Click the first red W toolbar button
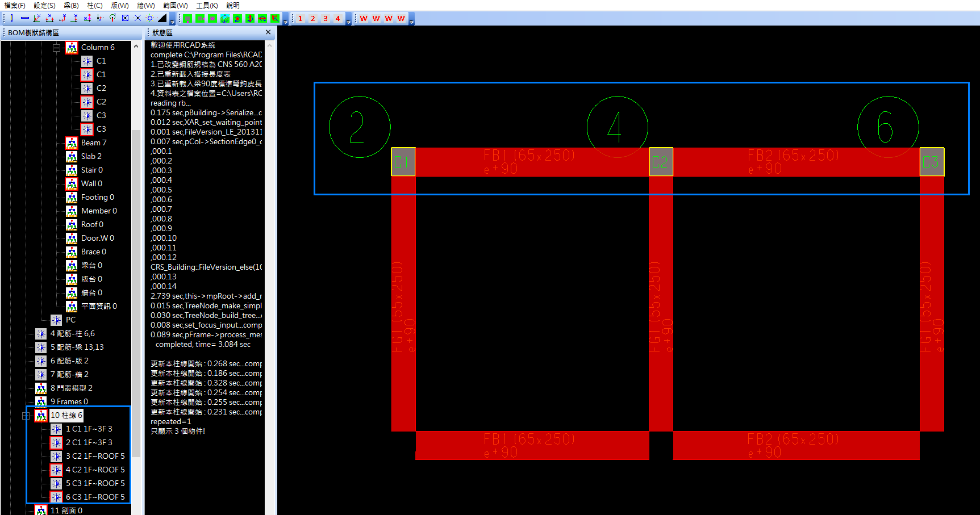This screenshot has height=515, width=980. [x=364, y=19]
